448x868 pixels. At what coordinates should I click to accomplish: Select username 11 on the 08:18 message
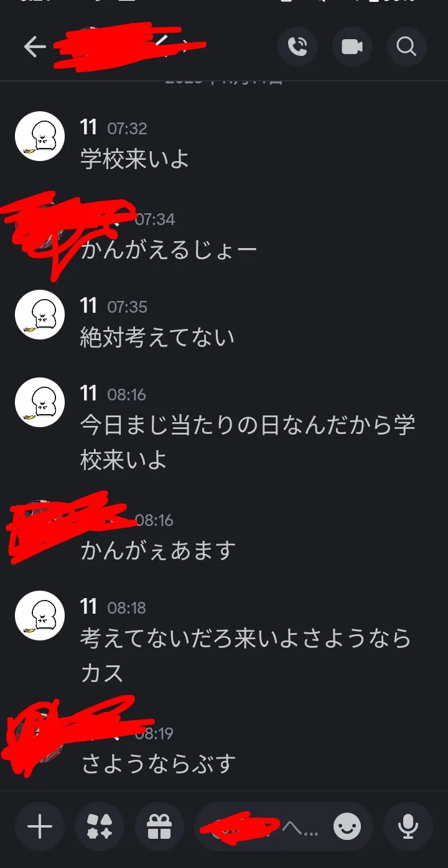tap(89, 607)
